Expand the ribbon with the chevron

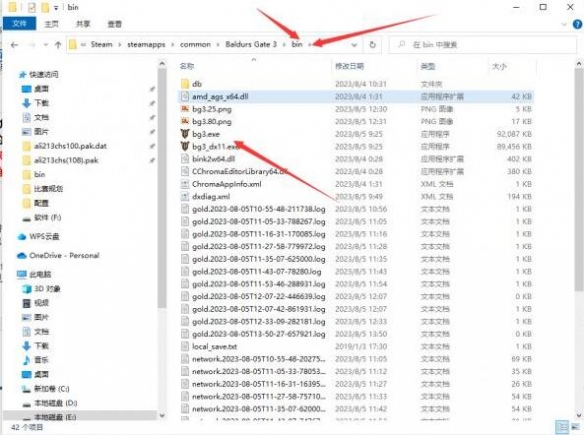coord(564,25)
